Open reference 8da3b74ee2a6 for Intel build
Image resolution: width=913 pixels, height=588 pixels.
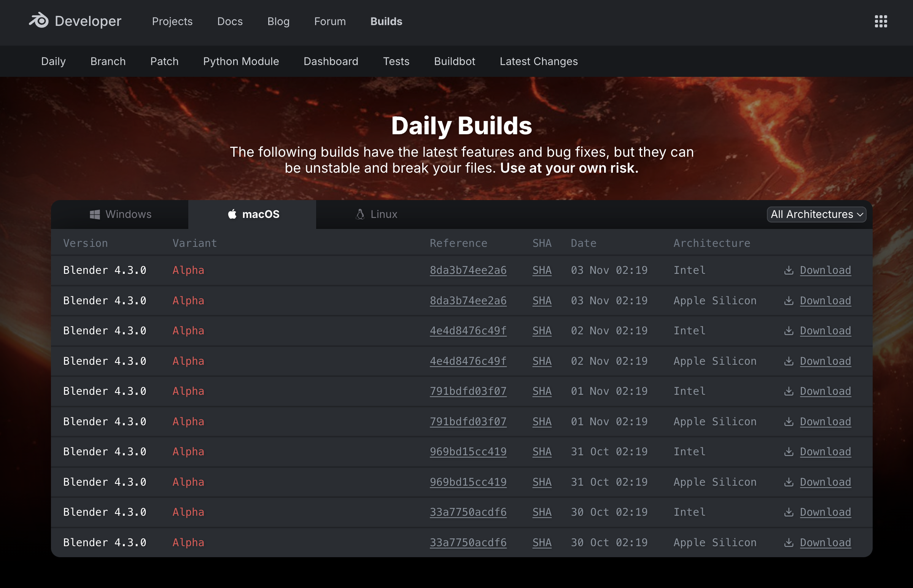tap(468, 270)
